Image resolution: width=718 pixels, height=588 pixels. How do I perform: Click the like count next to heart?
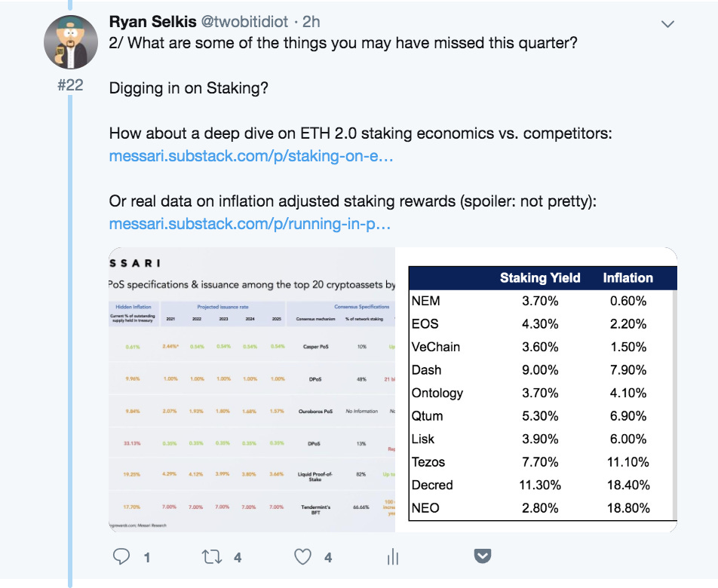pos(328,558)
